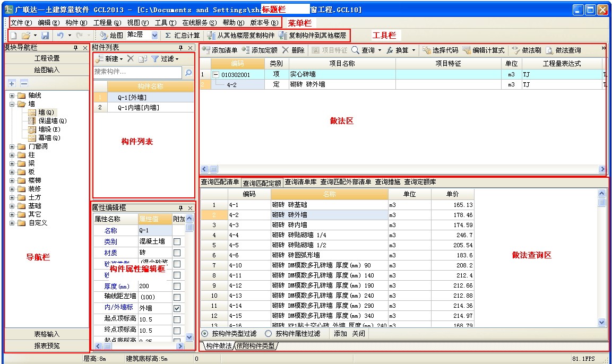Open the 工程量(Q) menu

tap(107, 23)
